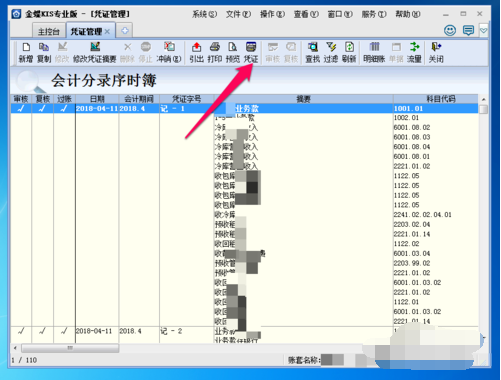Screen dimensions: 501x380
Task: Click the 过账 column header
Action: (x=64, y=99)
